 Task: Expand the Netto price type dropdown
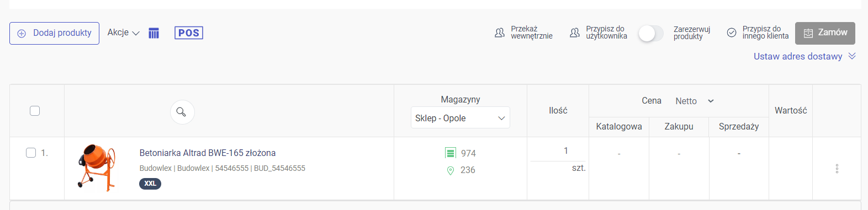pos(695,101)
